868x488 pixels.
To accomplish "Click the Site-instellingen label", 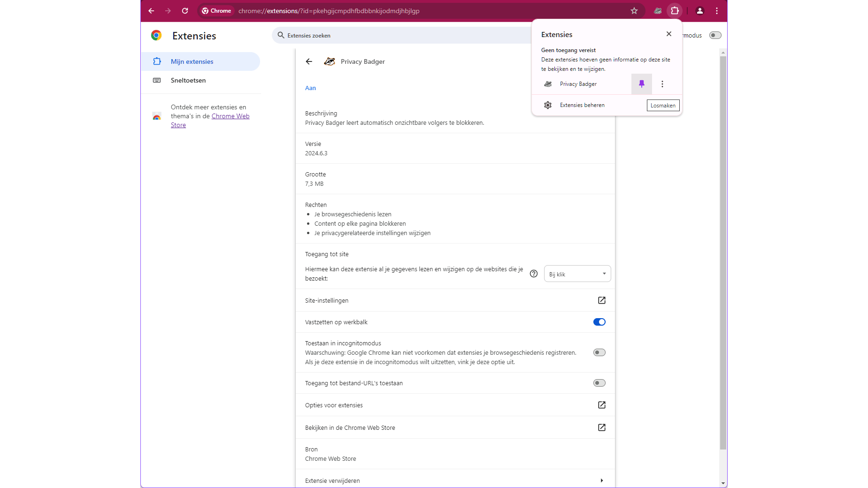I will pyautogui.click(x=327, y=301).
